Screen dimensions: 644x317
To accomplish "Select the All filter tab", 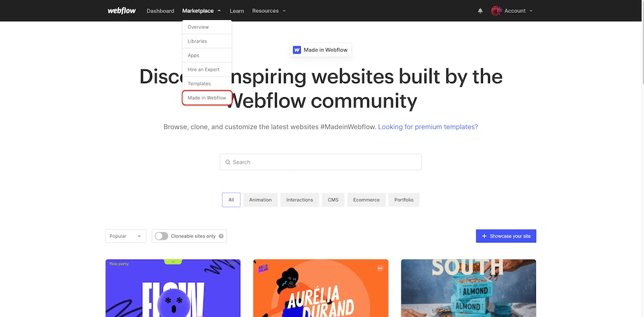I will point(231,200).
